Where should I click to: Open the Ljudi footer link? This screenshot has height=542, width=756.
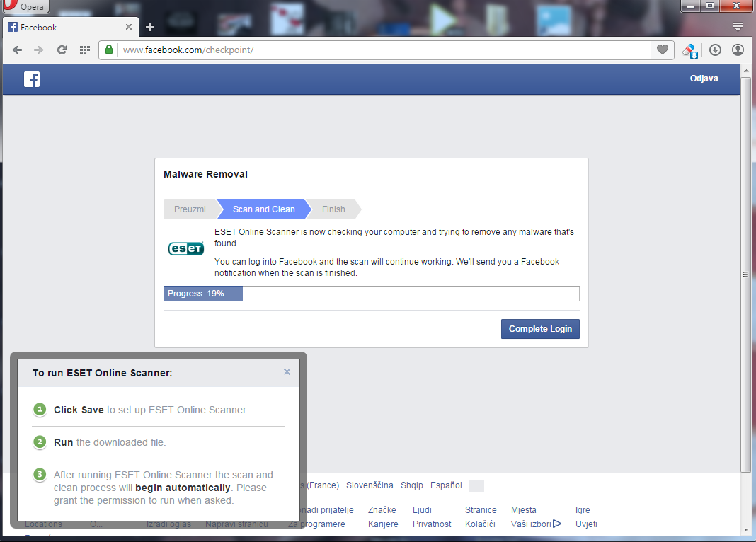pyautogui.click(x=422, y=509)
